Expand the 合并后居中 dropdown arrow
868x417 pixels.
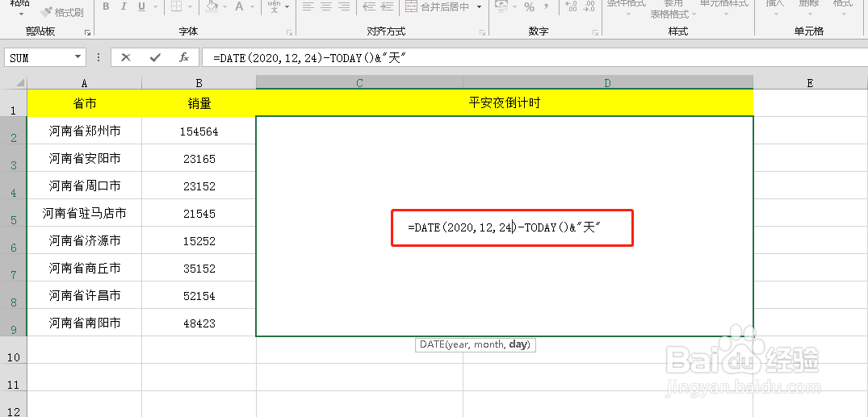pos(479,6)
